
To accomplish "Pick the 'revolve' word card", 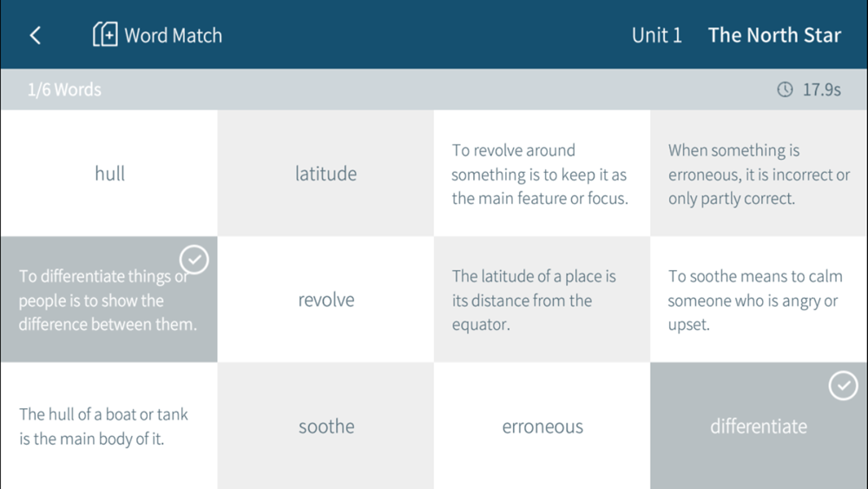I will [325, 300].
